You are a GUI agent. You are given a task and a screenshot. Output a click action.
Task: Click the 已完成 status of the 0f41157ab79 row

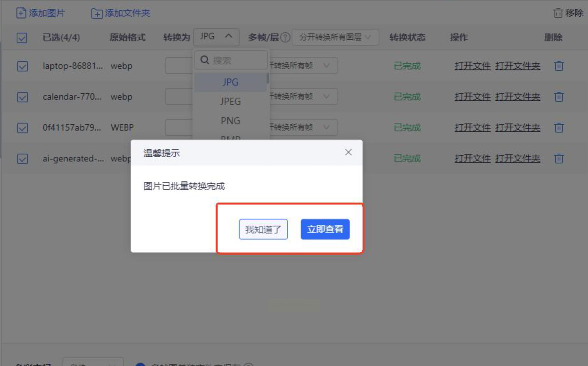[407, 128]
